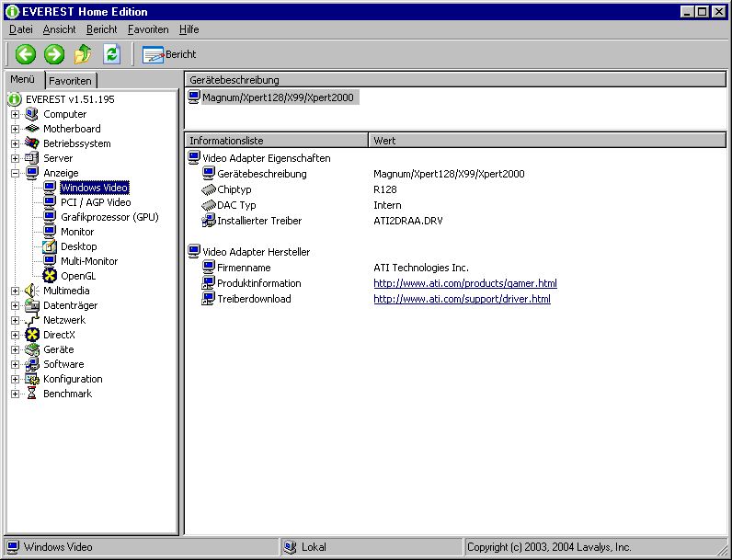Viewport: 732px width, 560px height.
Task: Expand the Konfiguration tree node
Action: point(15,379)
